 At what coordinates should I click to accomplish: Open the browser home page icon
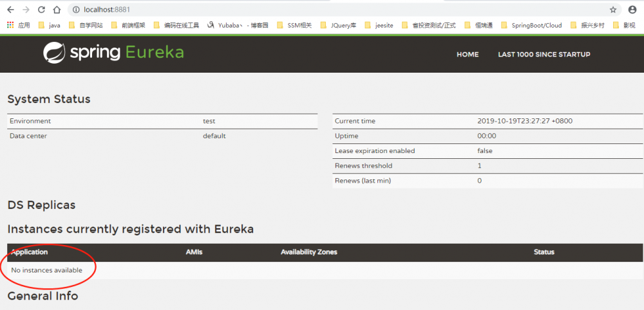[x=57, y=10]
